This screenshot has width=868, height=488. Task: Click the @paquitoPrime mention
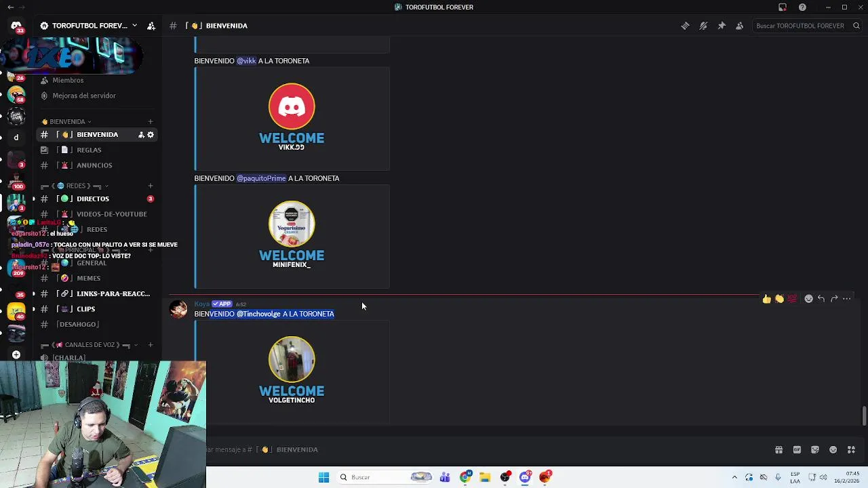click(x=261, y=178)
